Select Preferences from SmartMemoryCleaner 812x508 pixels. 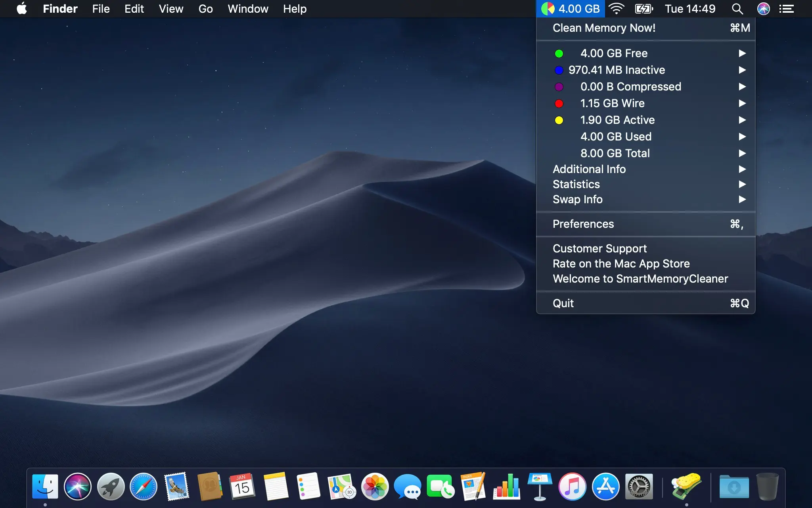[583, 223]
